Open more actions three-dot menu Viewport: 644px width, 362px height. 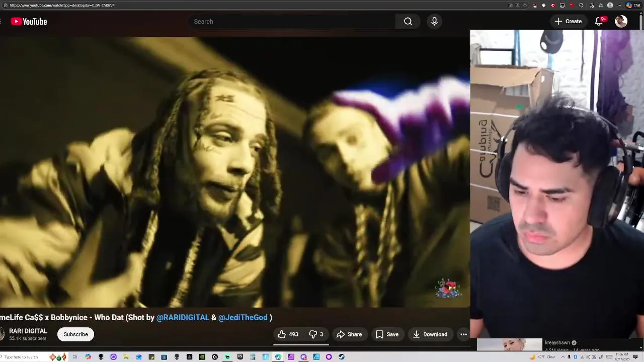463,334
